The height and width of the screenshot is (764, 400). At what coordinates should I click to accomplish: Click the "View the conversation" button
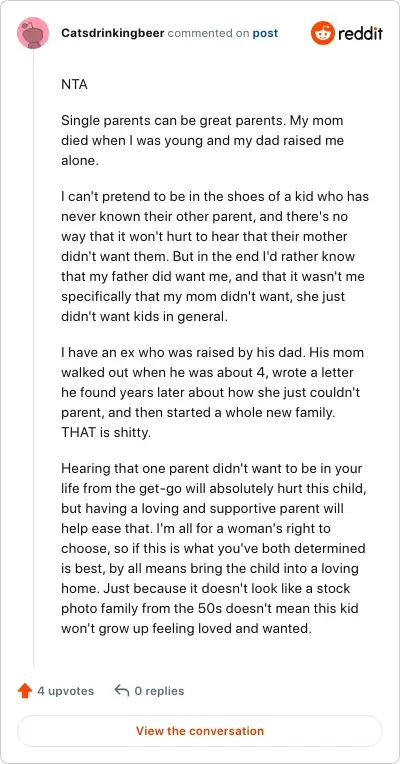point(200,731)
